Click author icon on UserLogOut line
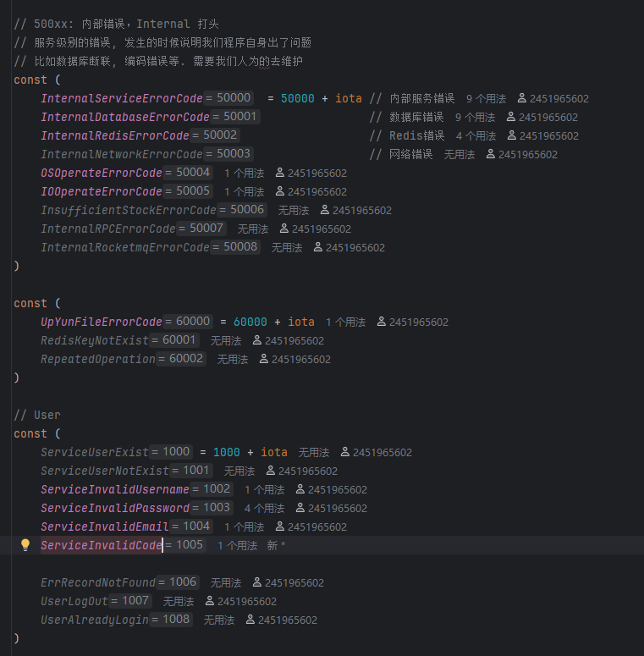Image resolution: width=644 pixels, height=656 pixels. [x=210, y=601]
